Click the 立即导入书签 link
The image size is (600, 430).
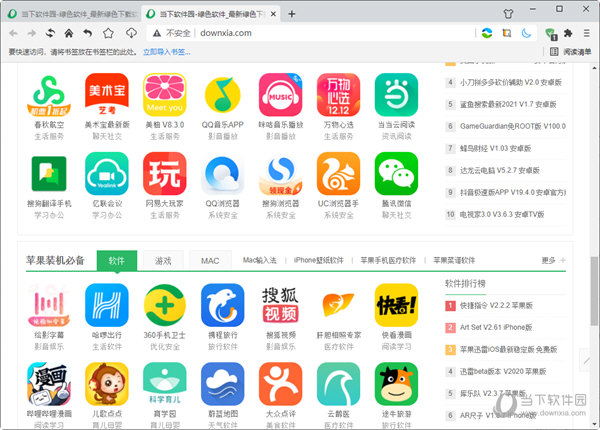tap(166, 52)
